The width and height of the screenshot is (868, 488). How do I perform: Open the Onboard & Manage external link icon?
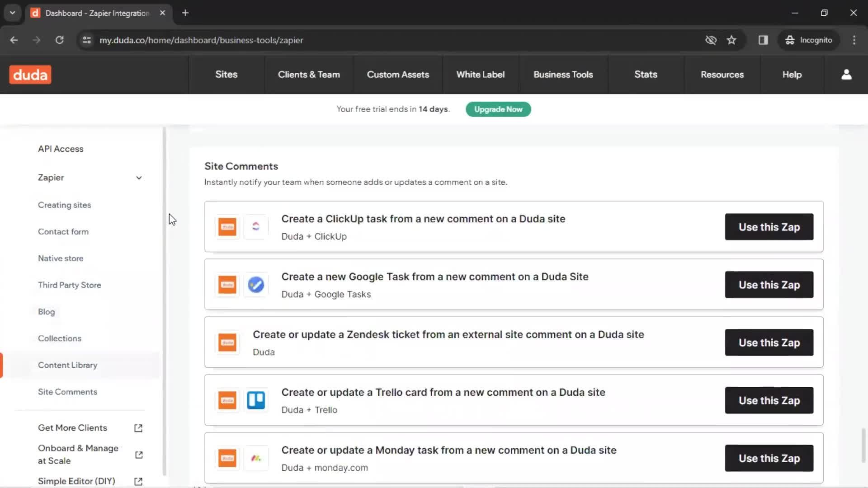(x=138, y=455)
